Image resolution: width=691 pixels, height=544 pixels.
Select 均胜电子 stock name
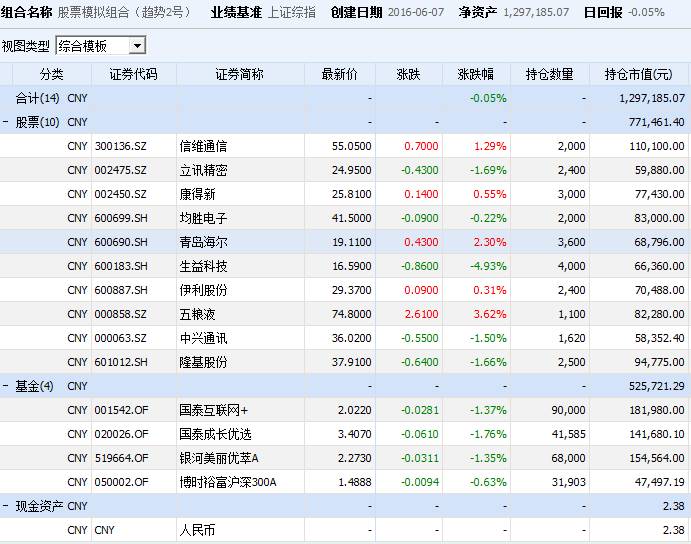[x=203, y=218]
